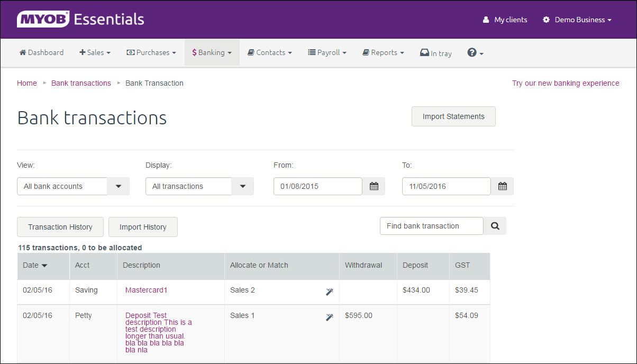Expand the All bank accounts dropdown

point(119,186)
